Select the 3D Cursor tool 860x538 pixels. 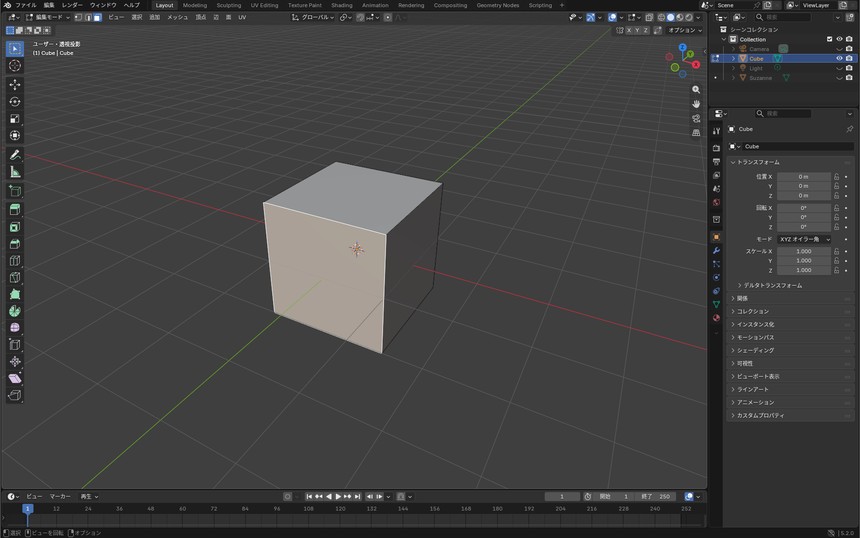pos(15,66)
